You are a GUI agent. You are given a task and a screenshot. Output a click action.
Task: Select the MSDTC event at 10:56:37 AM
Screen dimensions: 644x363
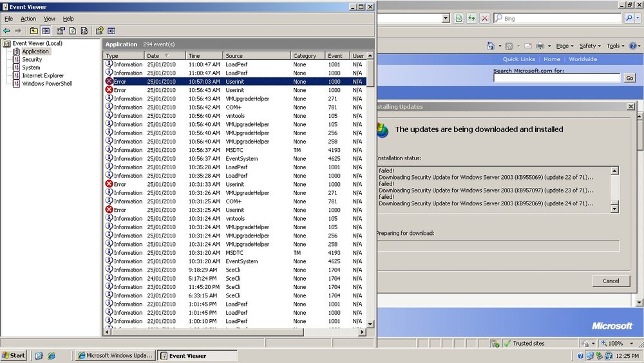(x=234, y=151)
